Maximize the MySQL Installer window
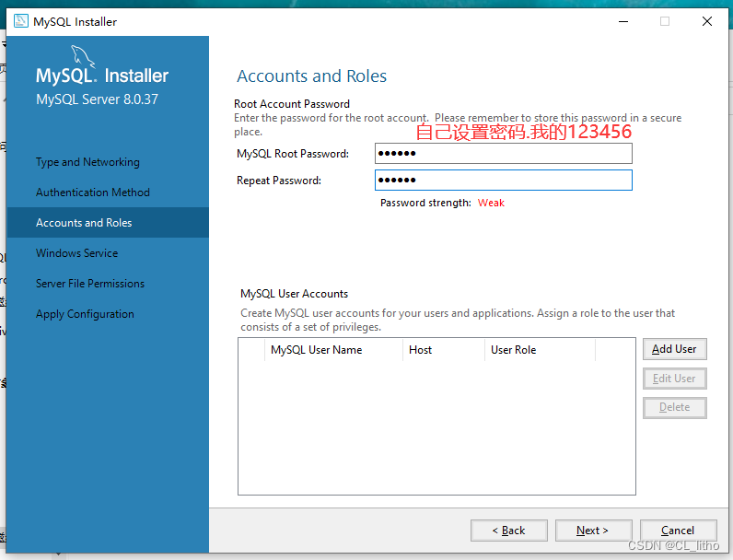Viewport: 733px width, 560px height. click(x=665, y=21)
